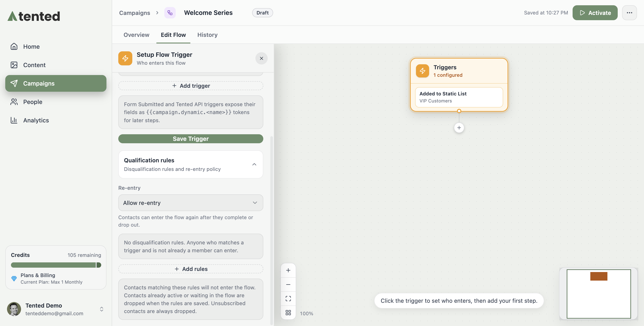Viewport: 644px width, 326px height.
Task: Click the canvas minimap thumbnail
Action: [x=598, y=294]
